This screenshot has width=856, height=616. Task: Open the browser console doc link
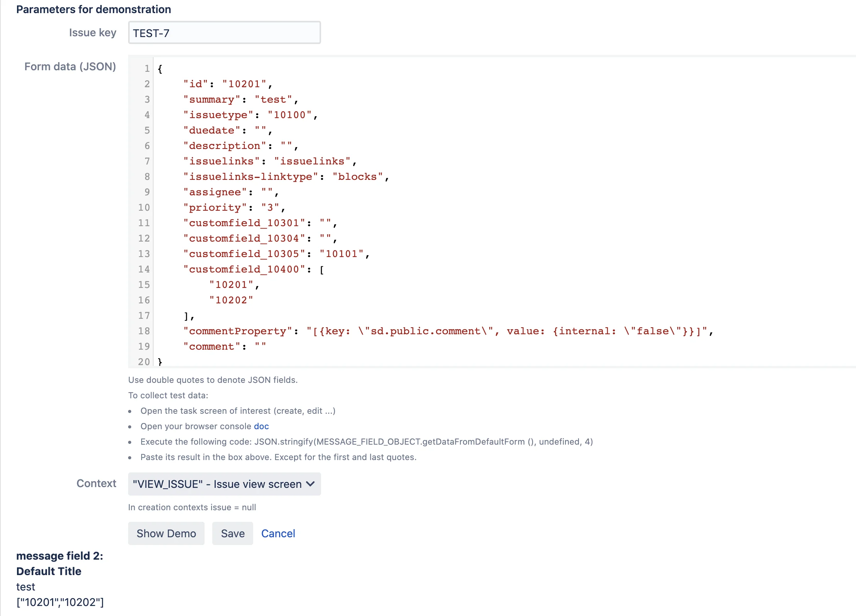pyautogui.click(x=261, y=426)
